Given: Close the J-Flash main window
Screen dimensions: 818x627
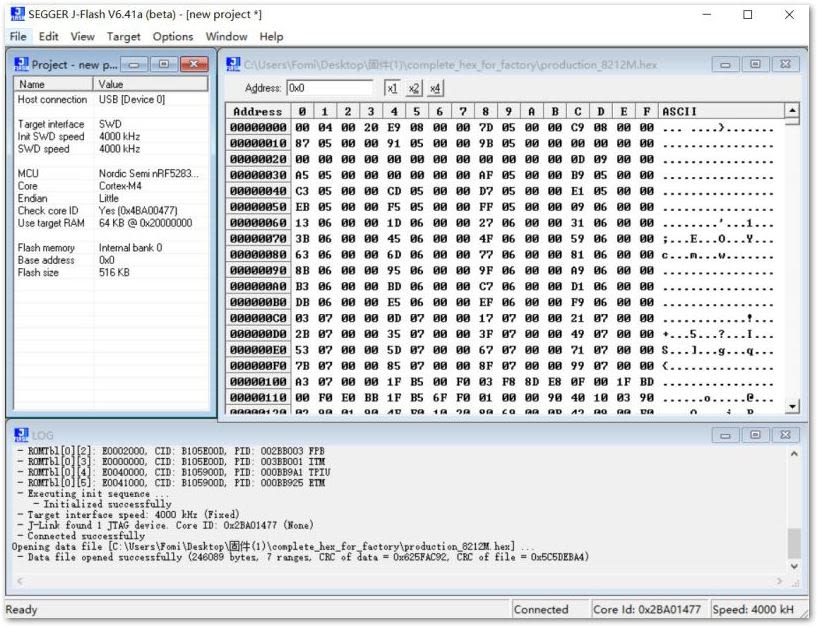Looking at the screenshot, I should 789,14.
